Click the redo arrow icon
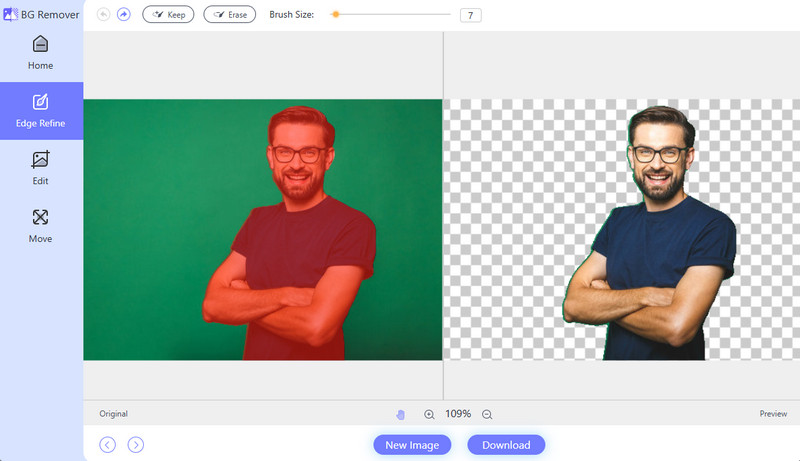Image resolution: width=800 pixels, height=461 pixels. coord(124,15)
